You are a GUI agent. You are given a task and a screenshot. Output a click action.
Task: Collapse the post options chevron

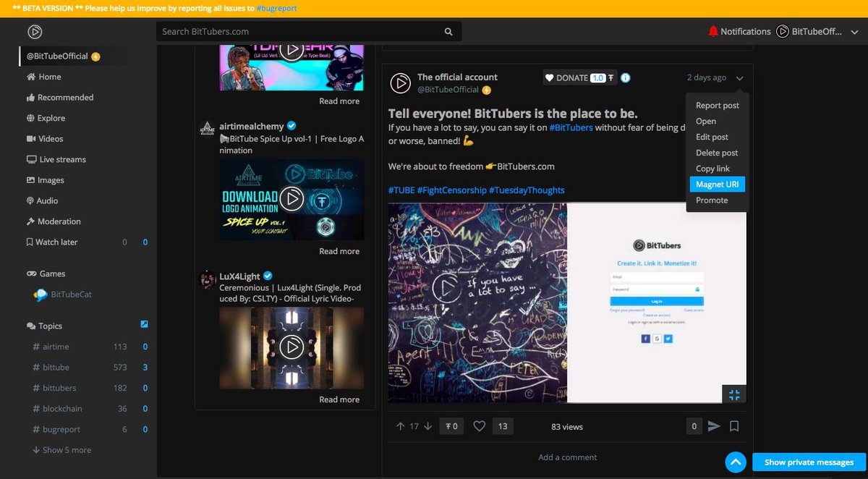[x=739, y=78]
